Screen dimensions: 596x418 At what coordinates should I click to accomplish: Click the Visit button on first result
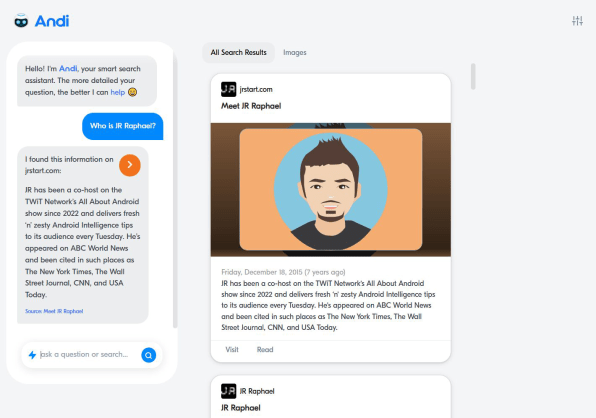pyautogui.click(x=232, y=350)
